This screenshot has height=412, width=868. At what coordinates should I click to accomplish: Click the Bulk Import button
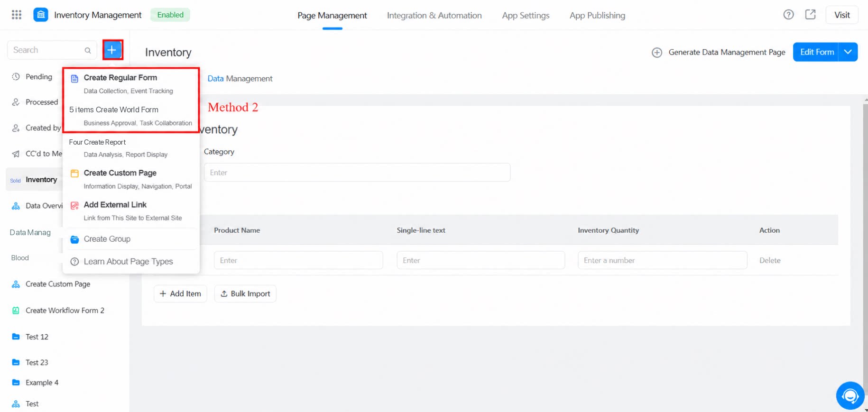tap(245, 293)
